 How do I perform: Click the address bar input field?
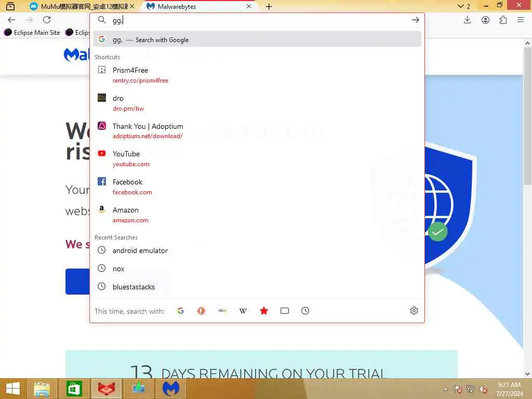pyautogui.click(x=258, y=20)
